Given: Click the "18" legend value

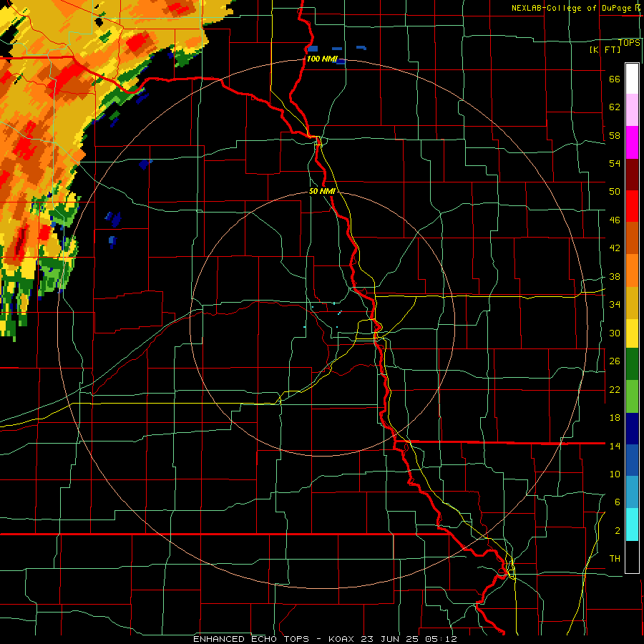Looking at the screenshot, I should [615, 418].
